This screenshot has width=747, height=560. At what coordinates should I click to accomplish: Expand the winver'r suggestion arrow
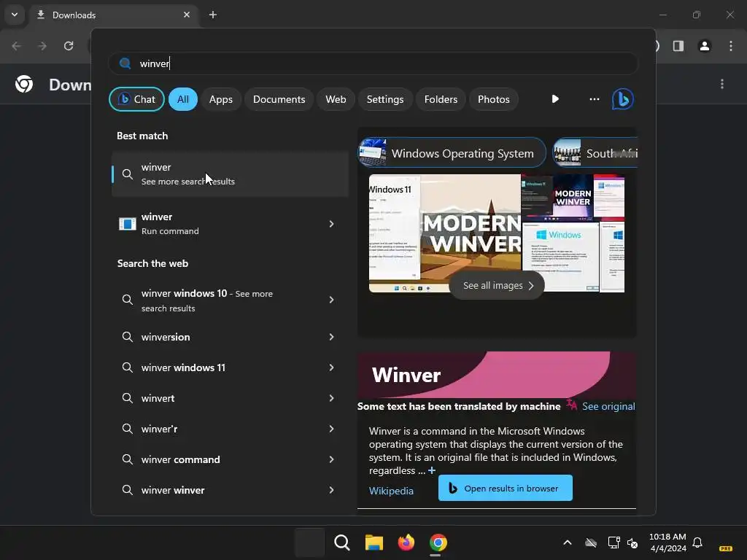332,429
